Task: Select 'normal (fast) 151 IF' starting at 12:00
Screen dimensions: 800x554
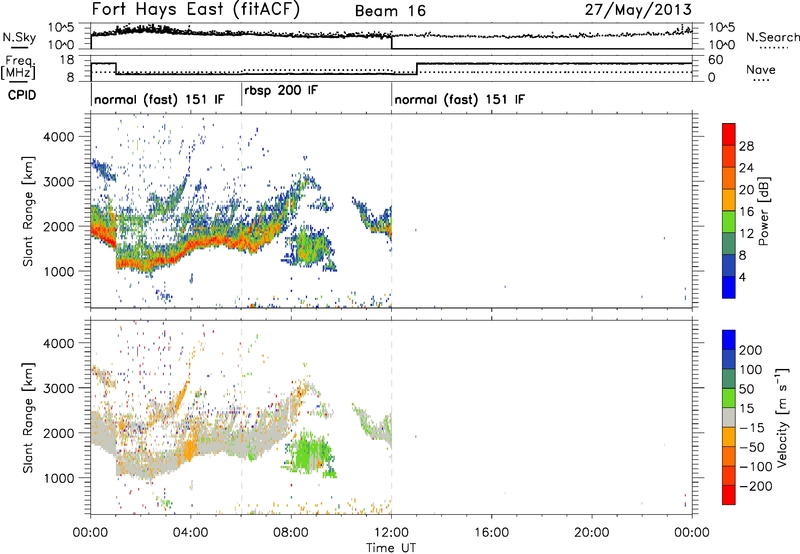Action: (x=459, y=99)
